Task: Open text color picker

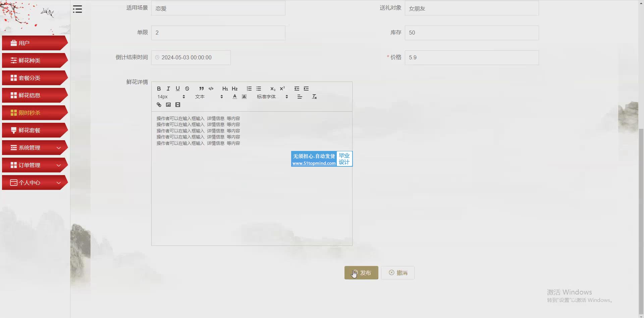Action: point(235,97)
